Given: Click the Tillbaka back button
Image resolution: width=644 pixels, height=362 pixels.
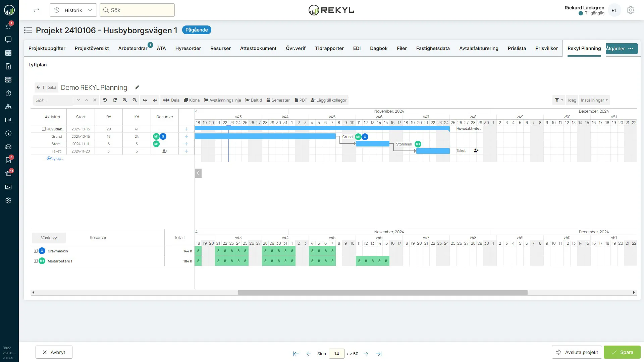Looking at the screenshot, I should point(46,87).
